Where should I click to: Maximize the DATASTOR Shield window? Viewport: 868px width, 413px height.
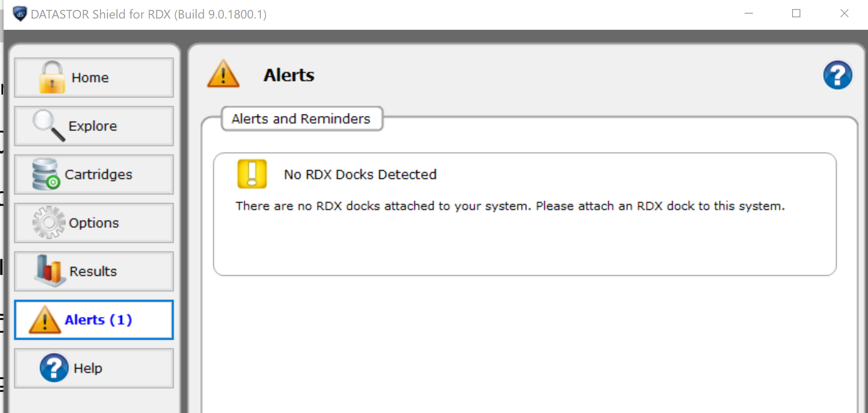[796, 14]
